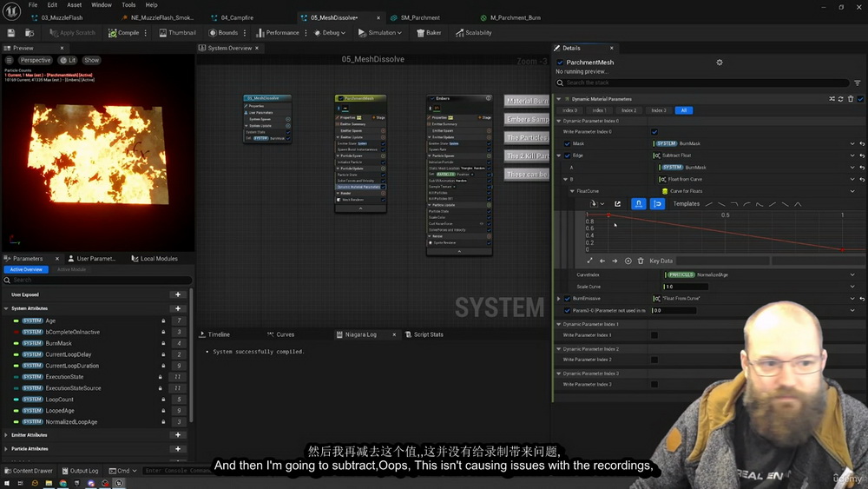Viewport: 868px width, 489px height.
Task: Open the Baker tool
Action: tap(429, 33)
